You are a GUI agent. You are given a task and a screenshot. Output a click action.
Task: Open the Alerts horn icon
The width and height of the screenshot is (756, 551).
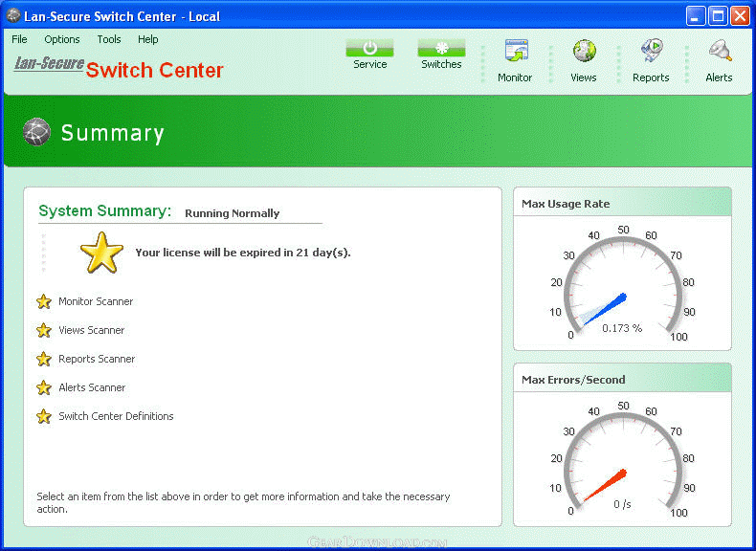click(720, 51)
